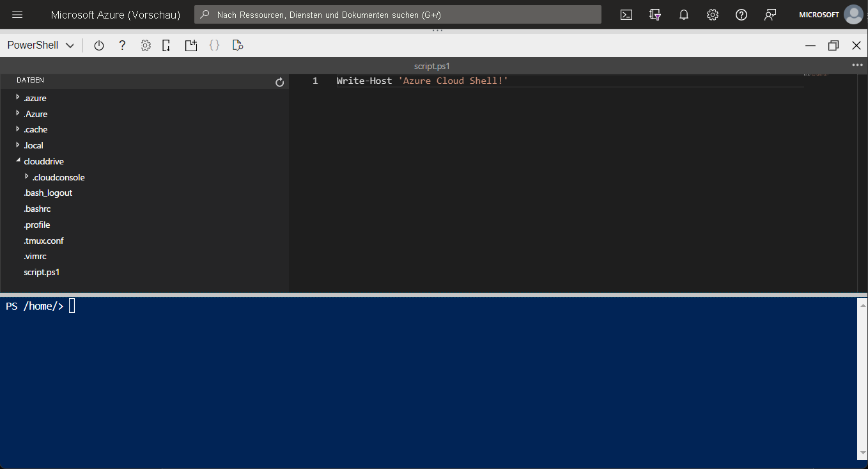868x469 pixels.
Task: Click the Cloud Shell restart power icon
Action: pyautogui.click(x=98, y=45)
